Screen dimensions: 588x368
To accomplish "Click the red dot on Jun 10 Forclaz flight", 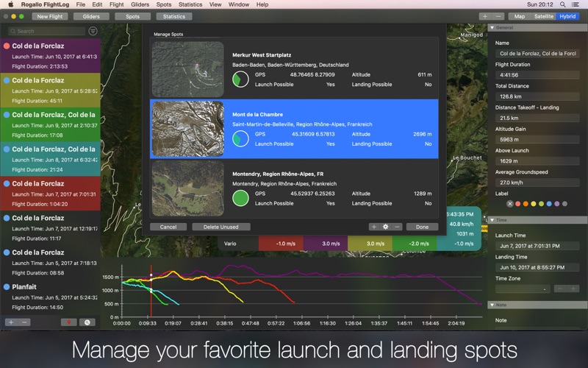I will click(7, 46).
